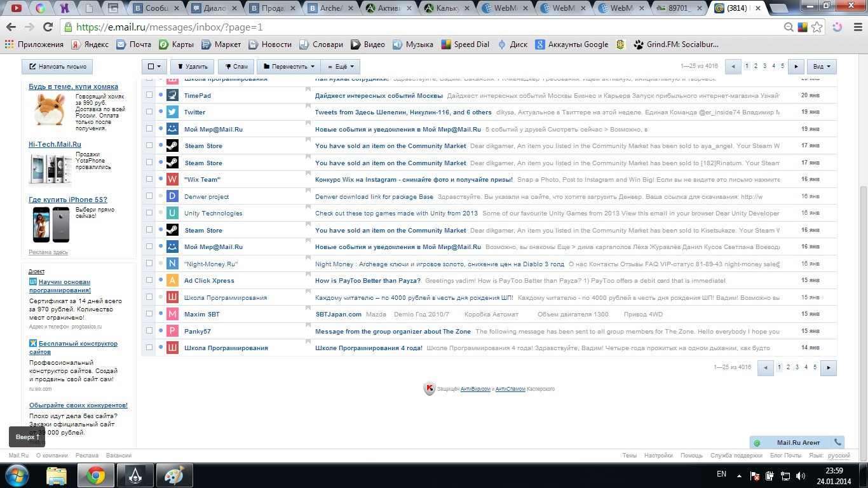Toggle unread dot on Denwer project email

pyautogui.click(x=161, y=196)
